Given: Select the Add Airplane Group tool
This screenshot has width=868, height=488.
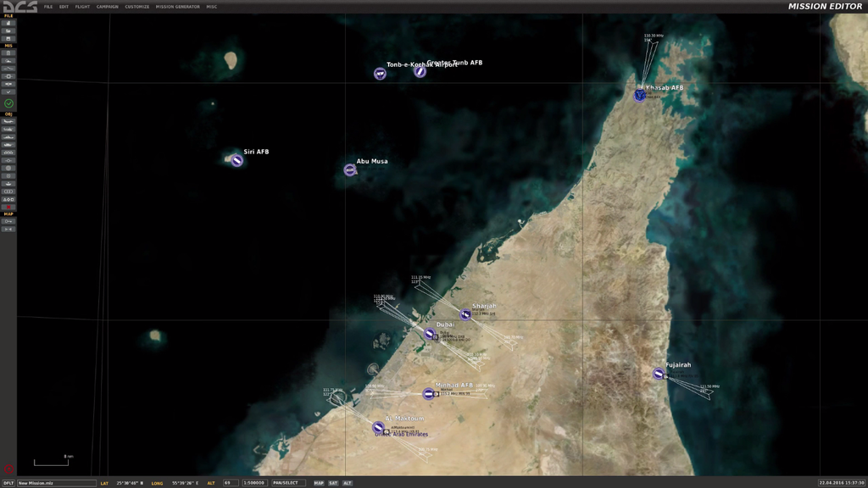Looking at the screenshot, I should [8, 121].
